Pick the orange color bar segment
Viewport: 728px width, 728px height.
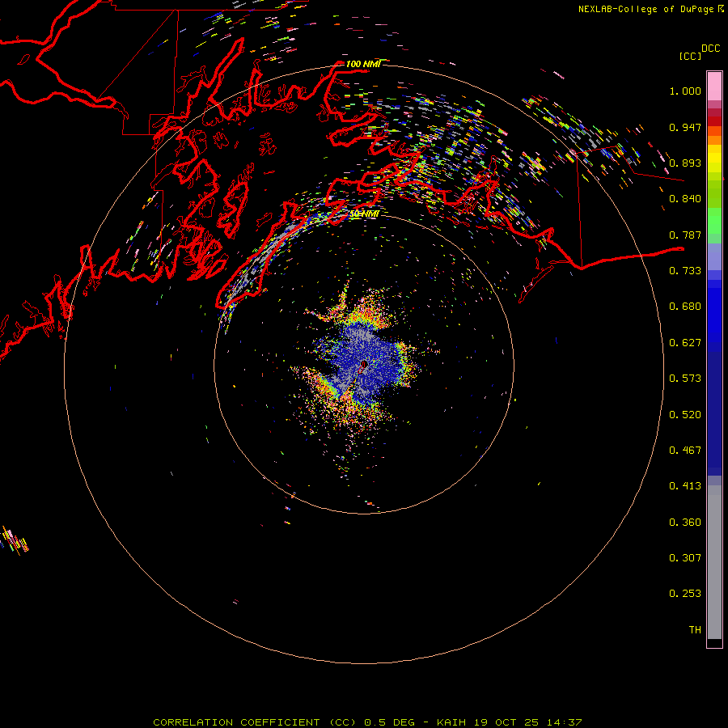click(714, 140)
